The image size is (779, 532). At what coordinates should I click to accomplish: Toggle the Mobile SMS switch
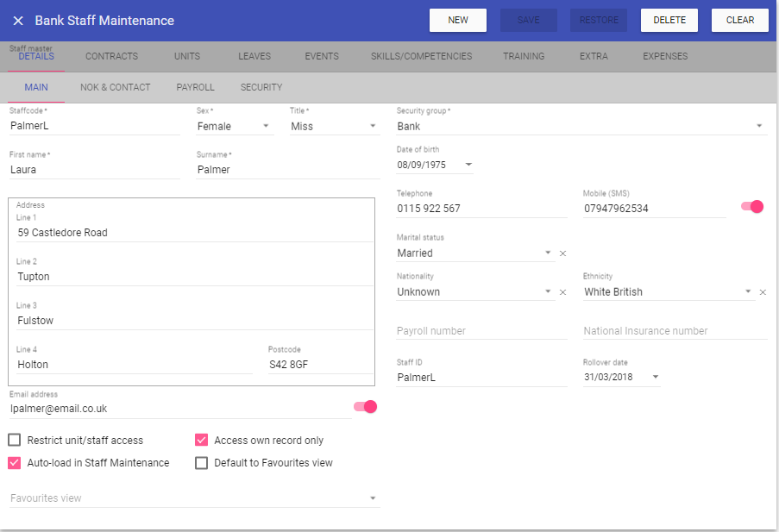point(752,207)
